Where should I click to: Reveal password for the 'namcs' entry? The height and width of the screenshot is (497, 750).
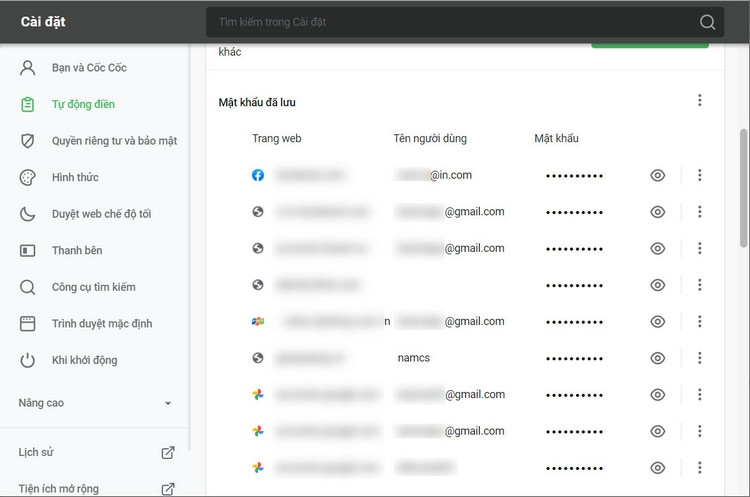pyautogui.click(x=658, y=358)
